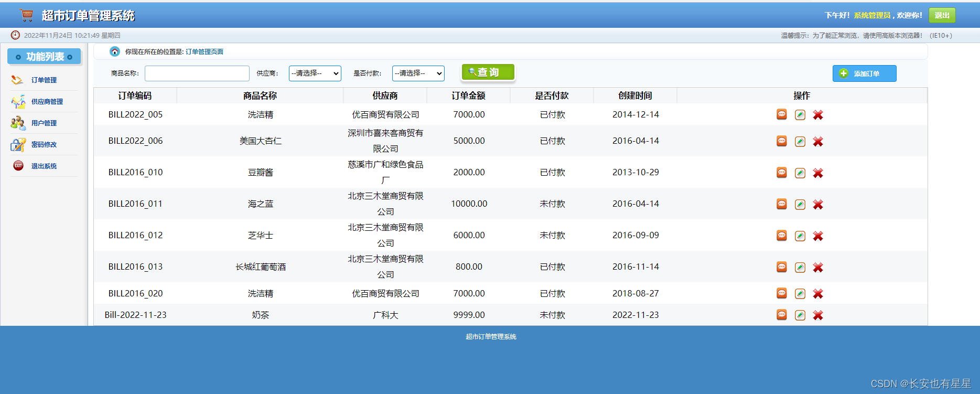Select 退出系统 in the sidebar
This screenshot has width=980, height=394.
point(44,166)
